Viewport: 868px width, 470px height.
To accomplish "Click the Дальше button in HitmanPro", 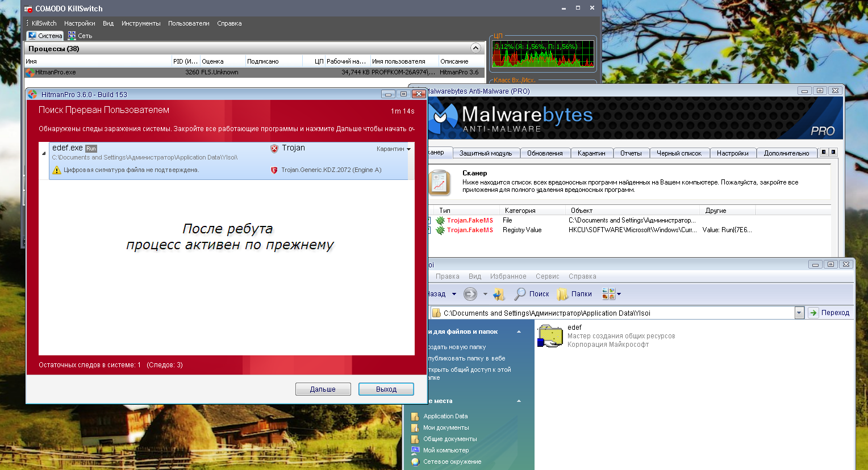I will tap(323, 389).
